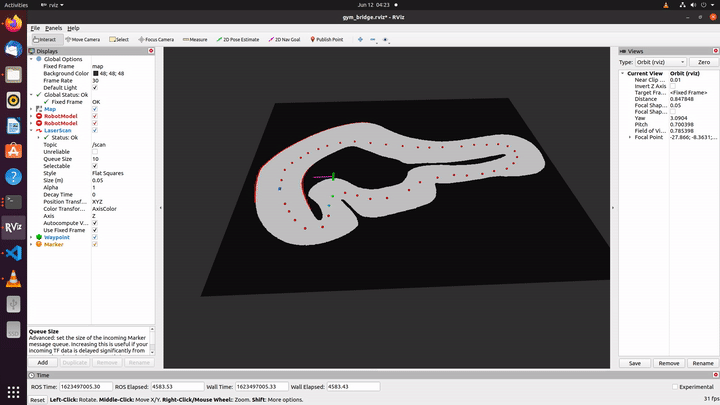The width and height of the screenshot is (720, 405).
Task: Click 2D Pose Estimate tool
Action: pyautogui.click(x=238, y=39)
